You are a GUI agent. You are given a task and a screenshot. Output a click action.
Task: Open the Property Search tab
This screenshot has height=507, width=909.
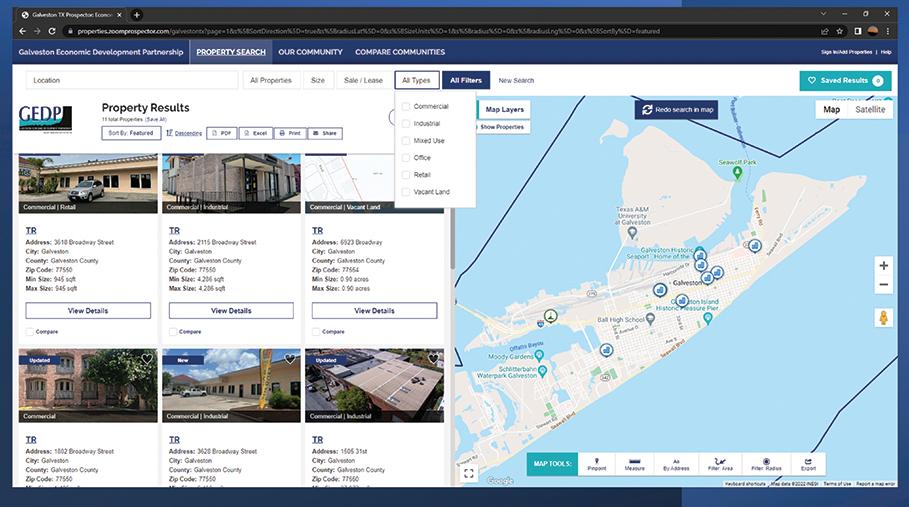pyautogui.click(x=231, y=52)
